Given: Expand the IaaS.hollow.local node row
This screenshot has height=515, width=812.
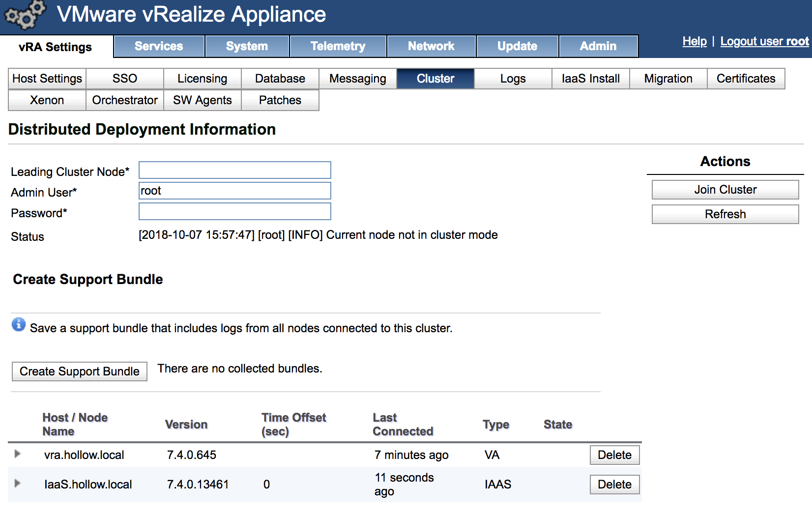Looking at the screenshot, I should pyautogui.click(x=18, y=484).
